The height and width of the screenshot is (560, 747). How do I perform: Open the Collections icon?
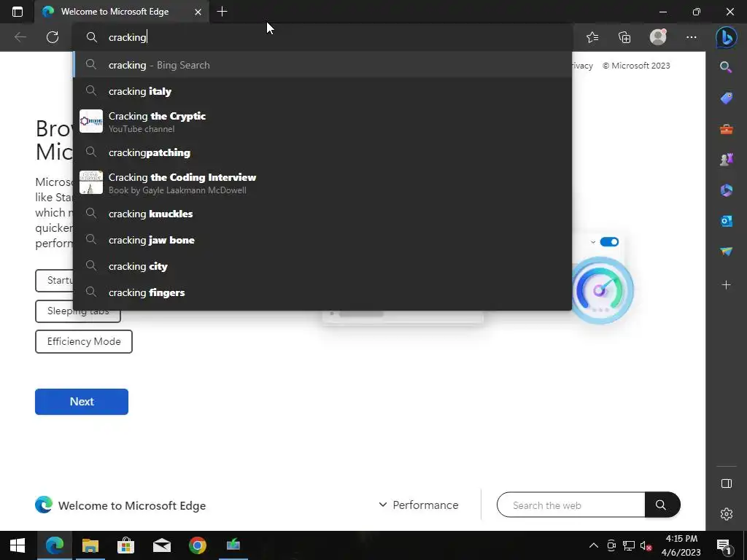[624, 37]
